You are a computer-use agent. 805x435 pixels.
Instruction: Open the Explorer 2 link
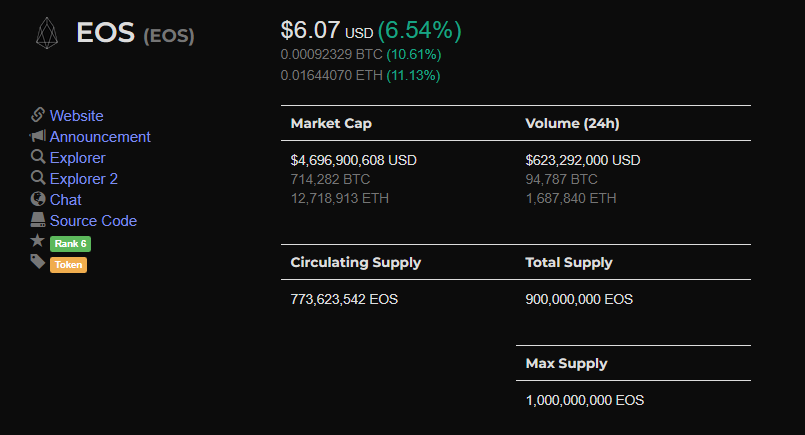coord(84,179)
